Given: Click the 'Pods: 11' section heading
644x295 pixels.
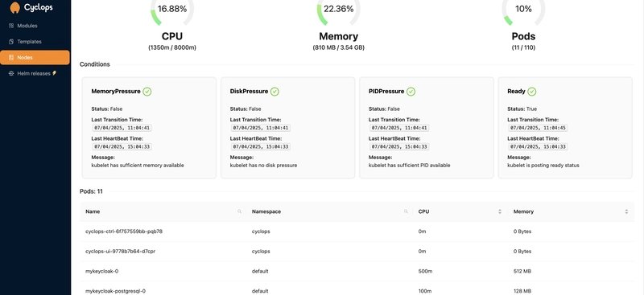Looking at the screenshot, I should point(91,191).
